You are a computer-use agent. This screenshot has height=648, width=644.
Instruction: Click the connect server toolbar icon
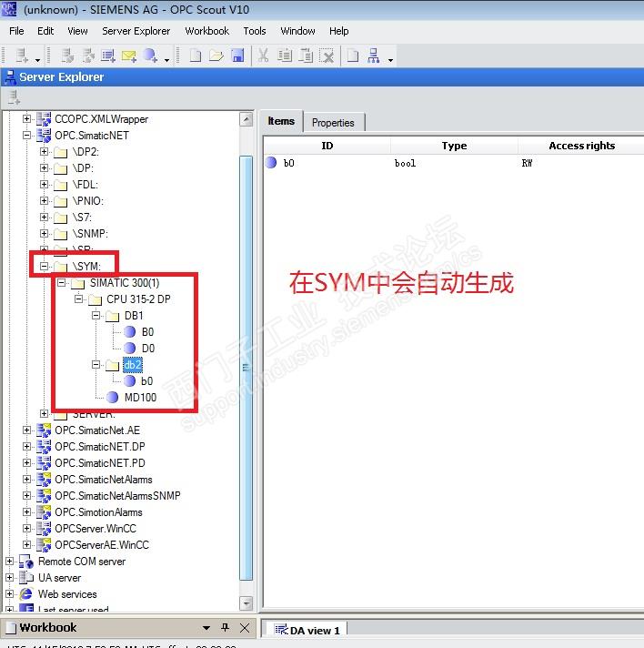pos(67,56)
